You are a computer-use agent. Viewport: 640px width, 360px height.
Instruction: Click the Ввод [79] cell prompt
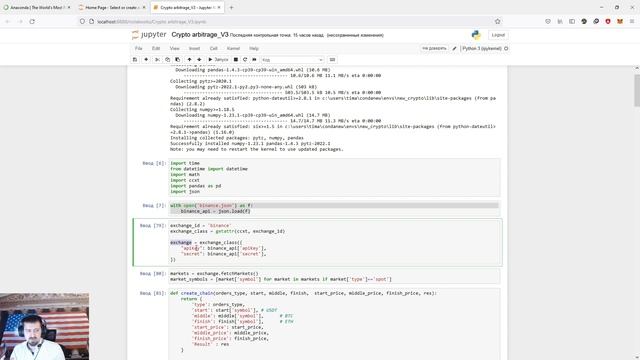pyautogui.click(x=153, y=225)
